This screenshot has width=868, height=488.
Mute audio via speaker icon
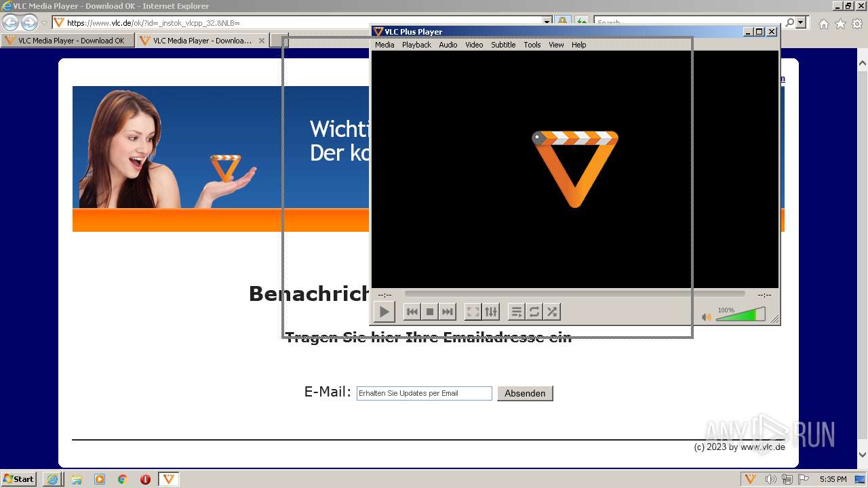click(707, 317)
